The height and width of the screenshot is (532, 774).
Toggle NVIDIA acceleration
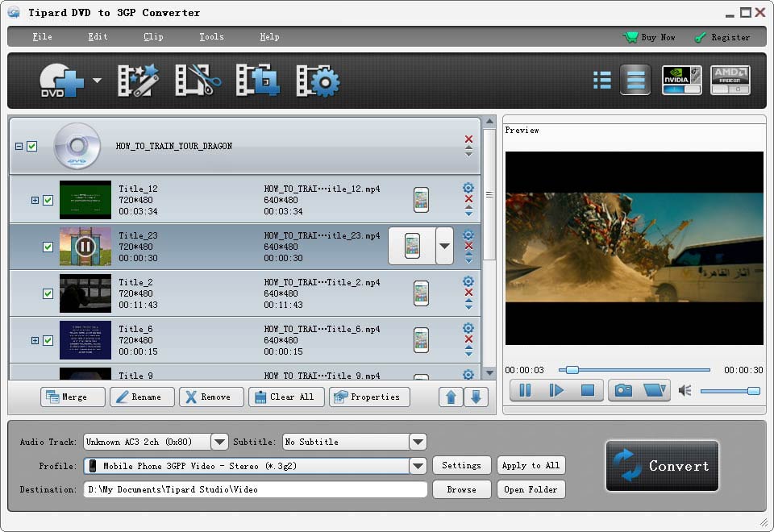[682, 80]
